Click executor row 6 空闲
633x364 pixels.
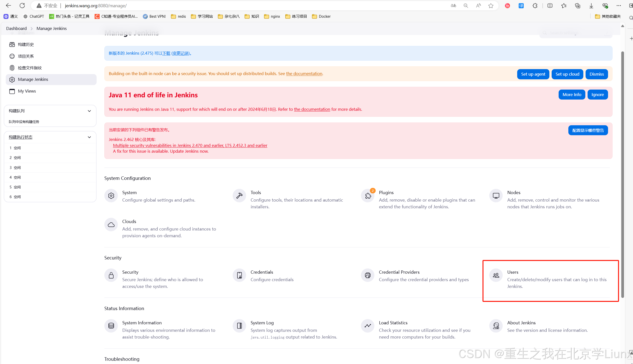click(50, 197)
